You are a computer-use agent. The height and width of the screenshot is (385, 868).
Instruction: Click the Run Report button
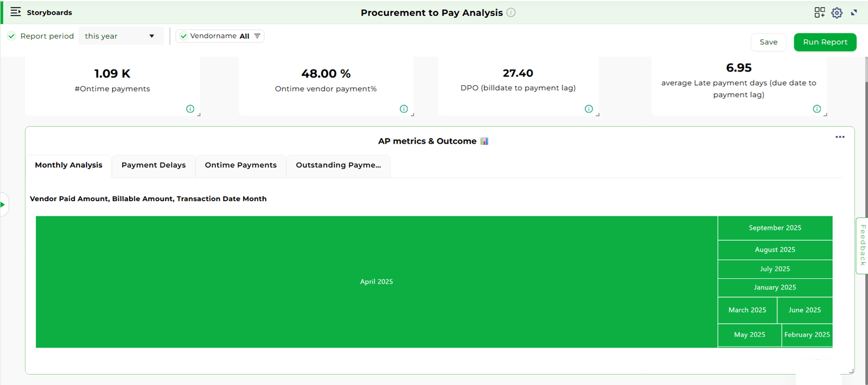(x=824, y=42)
